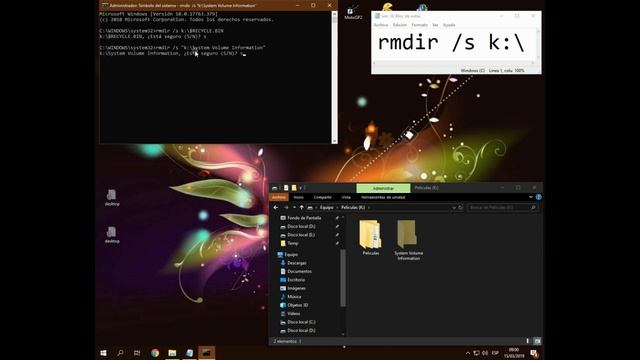Select the green Administrar contextual tab

[x=383, y=188]
